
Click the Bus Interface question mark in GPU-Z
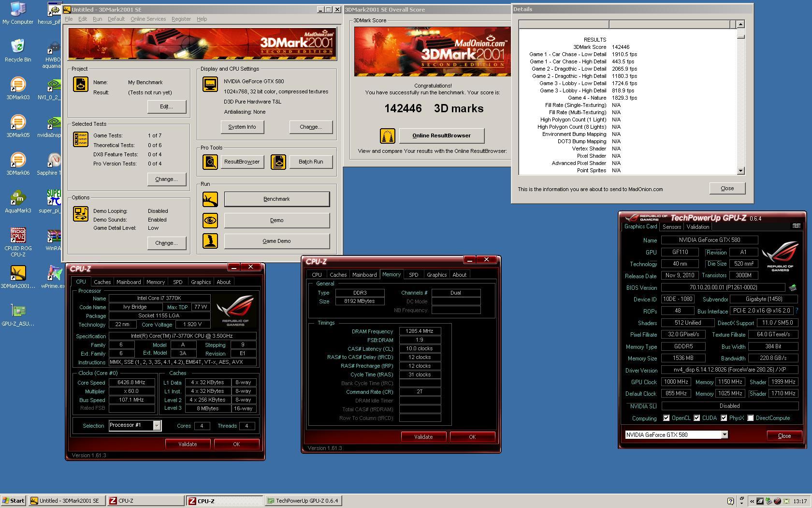coord(797,311)
